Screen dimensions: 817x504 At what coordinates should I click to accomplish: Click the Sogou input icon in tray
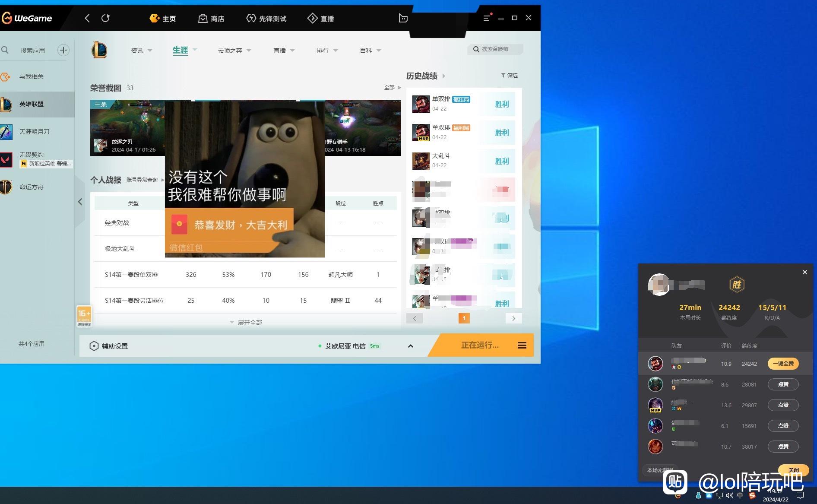[x=752, y=496]
